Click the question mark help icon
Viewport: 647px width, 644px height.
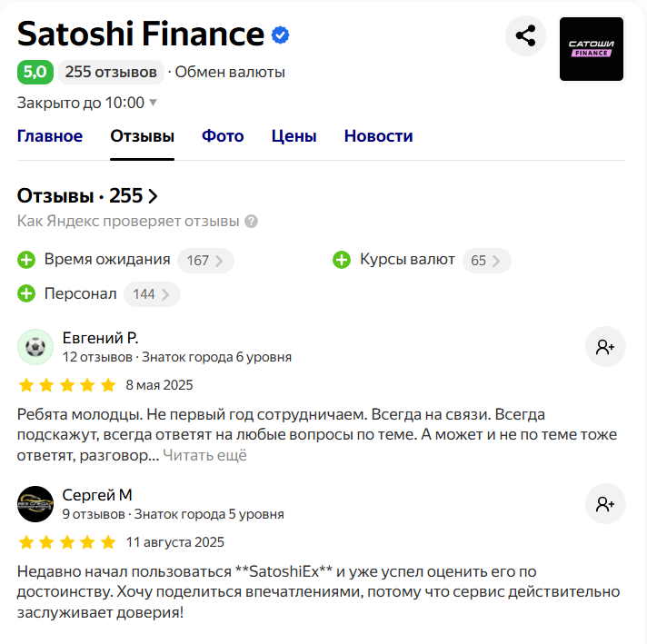click(x=252, y=222)
